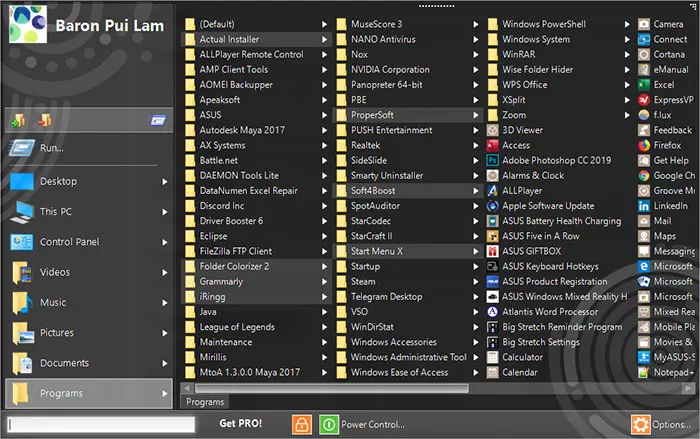Launch Apple Software Update
Image resolution: width=700 pixels, height=439 pixels.
point(541,206)
